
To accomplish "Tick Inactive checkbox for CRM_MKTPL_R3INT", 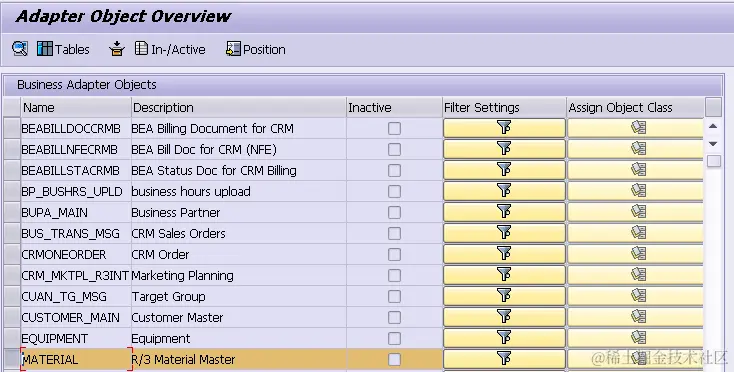I will pos(394,276).
